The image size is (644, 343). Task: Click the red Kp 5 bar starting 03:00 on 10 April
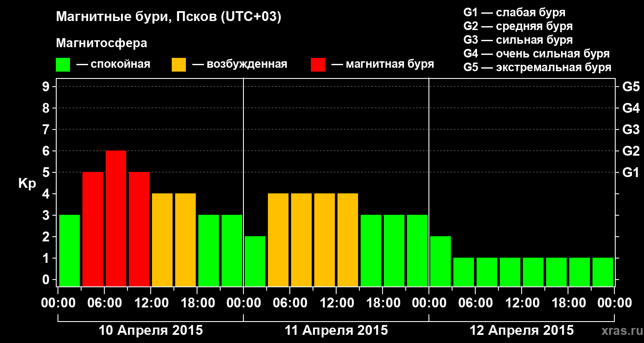[93, 229]
